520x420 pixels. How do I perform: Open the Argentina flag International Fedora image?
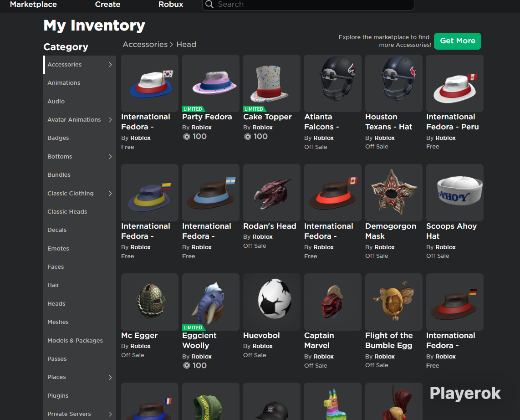click(211, 193)
